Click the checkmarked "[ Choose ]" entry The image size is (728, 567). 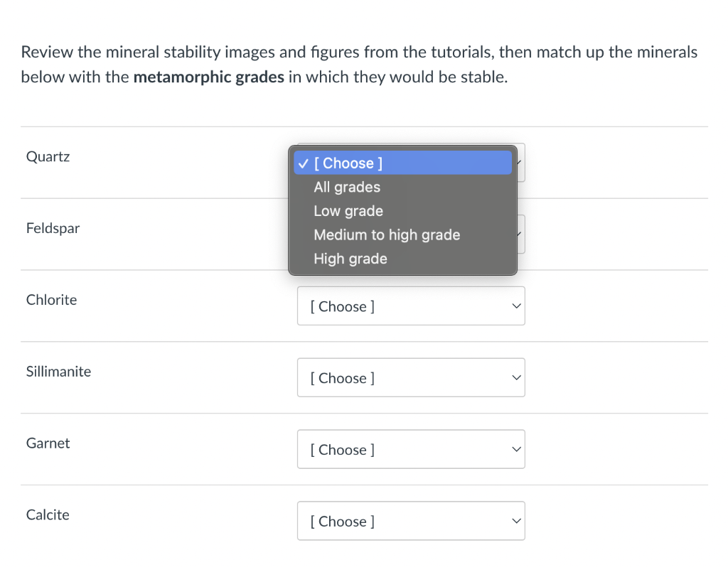(348, 163)
